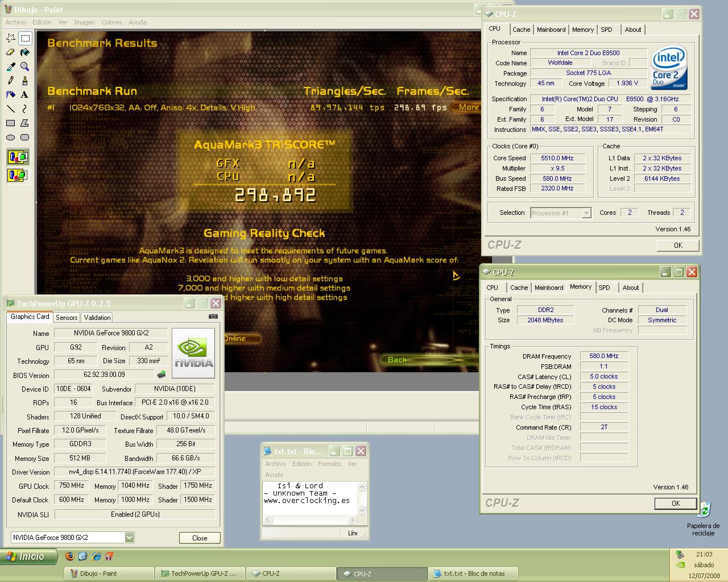Click the GPU-Z screenshot camera icon
Viewport: 728px width, 582px height.
[213, 317]
